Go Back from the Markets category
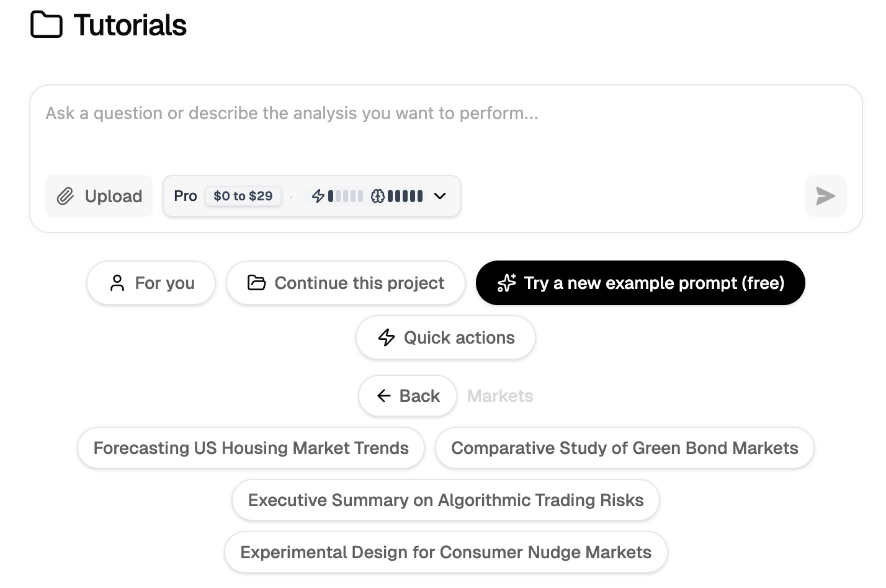This screenshot has height=588, width=886. (x=408, y=396)
